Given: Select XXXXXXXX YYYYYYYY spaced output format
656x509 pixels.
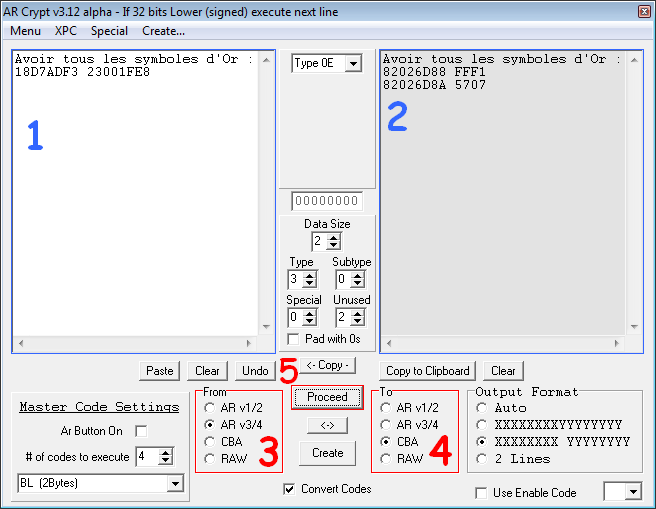Looking at the screenshot, I should click(482, 442).
